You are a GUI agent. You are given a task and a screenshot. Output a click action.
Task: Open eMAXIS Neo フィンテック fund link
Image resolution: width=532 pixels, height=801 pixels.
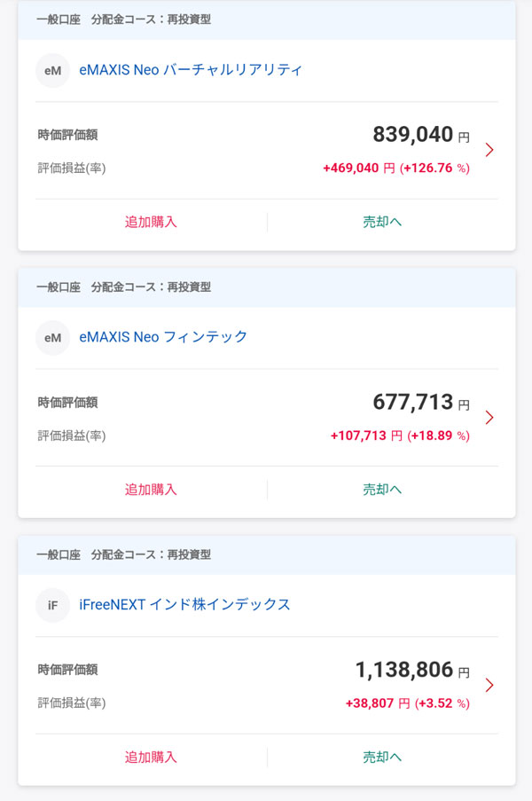[x=163, y=337]
